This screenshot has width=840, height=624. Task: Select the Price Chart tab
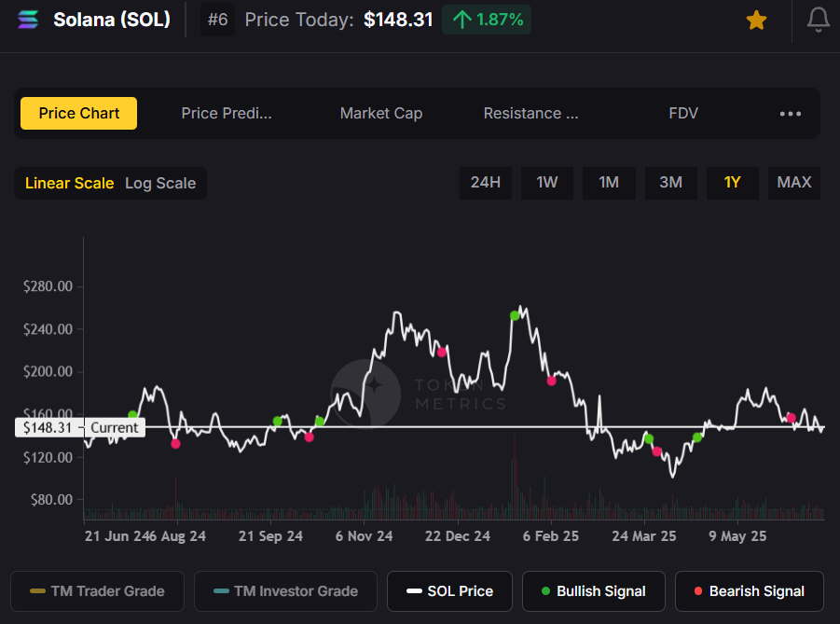click(78, 113)
